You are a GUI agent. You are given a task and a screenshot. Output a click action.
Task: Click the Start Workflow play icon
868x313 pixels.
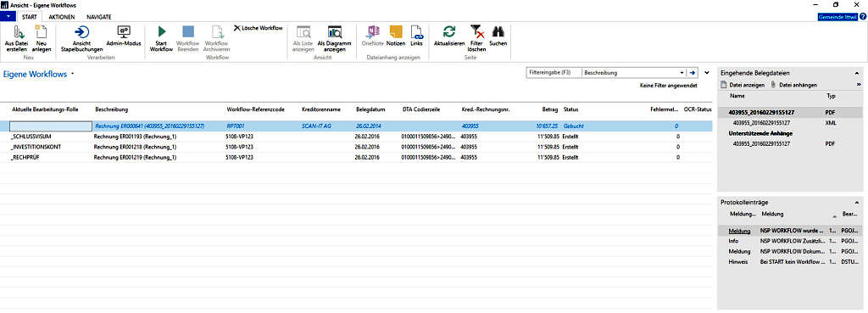[x=161, y=32]
